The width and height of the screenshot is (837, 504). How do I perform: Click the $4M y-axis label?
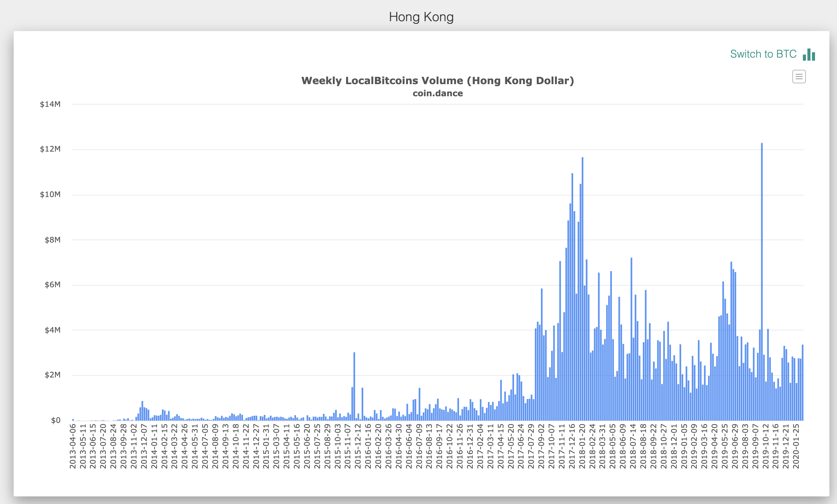(52, 330)
